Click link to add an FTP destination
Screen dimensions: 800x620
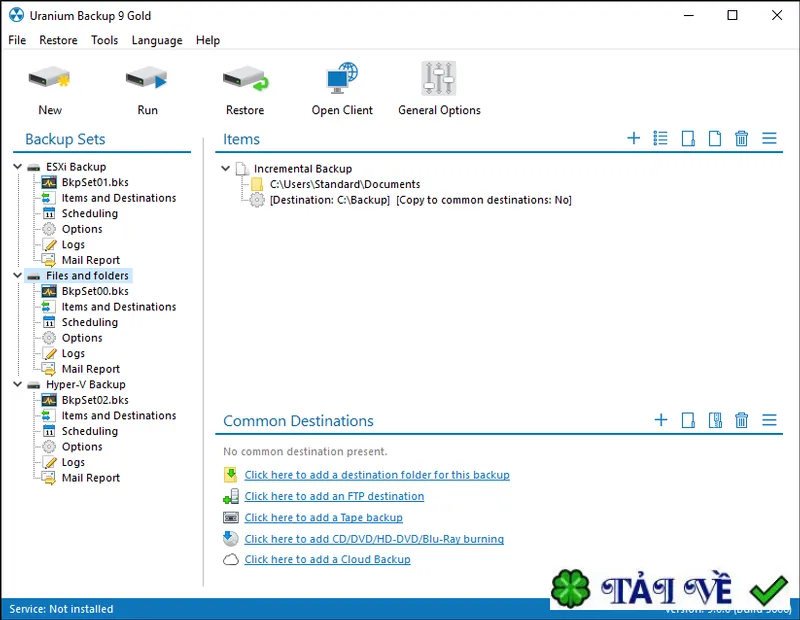pyautogui.click(x=334, y=496)
